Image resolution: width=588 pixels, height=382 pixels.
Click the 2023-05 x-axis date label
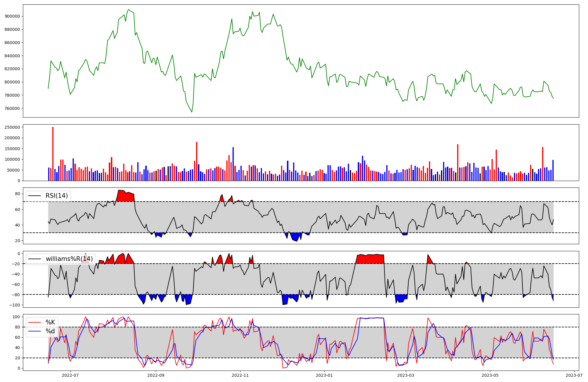(x=490, y=375)
